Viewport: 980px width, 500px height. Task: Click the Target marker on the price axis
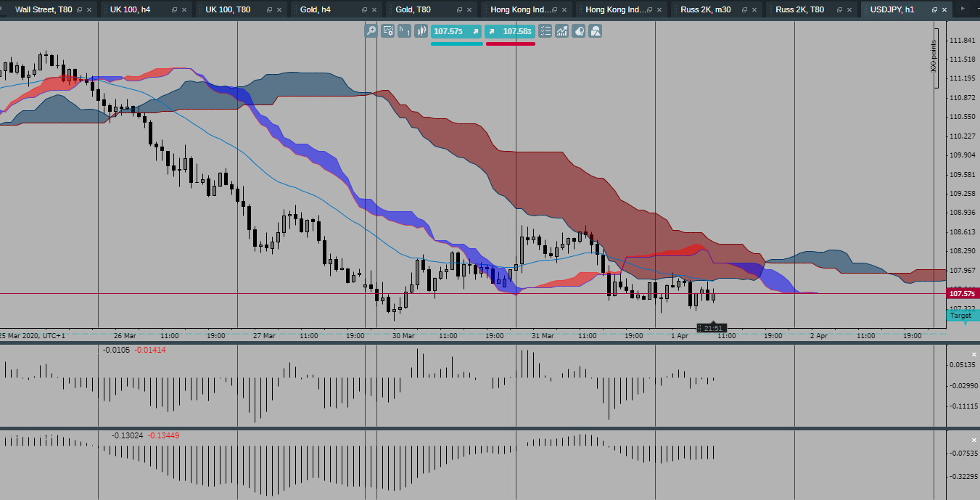[x=962, y=316]
